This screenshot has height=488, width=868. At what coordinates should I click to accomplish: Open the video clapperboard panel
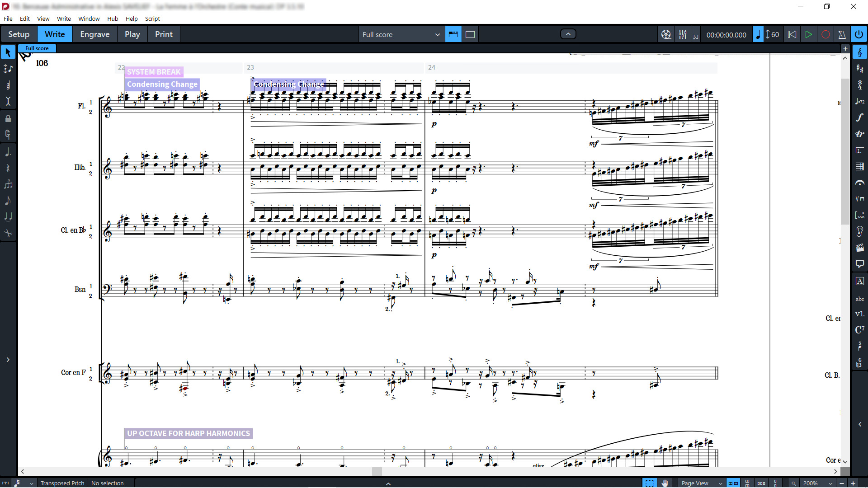(859, 248)
